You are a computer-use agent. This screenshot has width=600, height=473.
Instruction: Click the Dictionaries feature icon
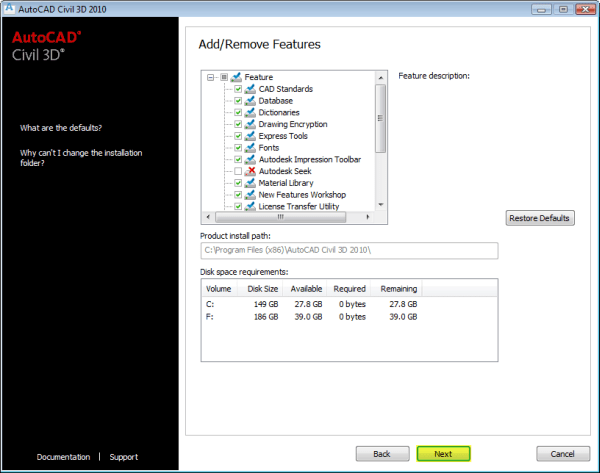click(250, 113)
